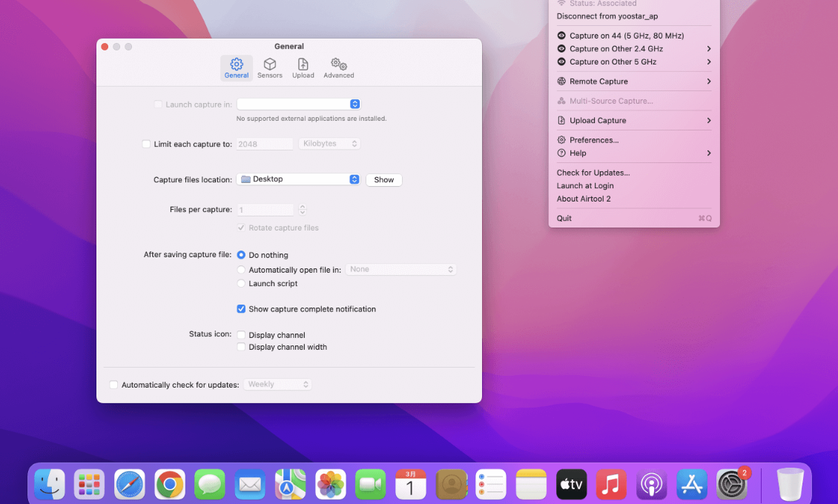Open Podcasts from the Dock
838x504 pixels.
[x=651, y=484]
